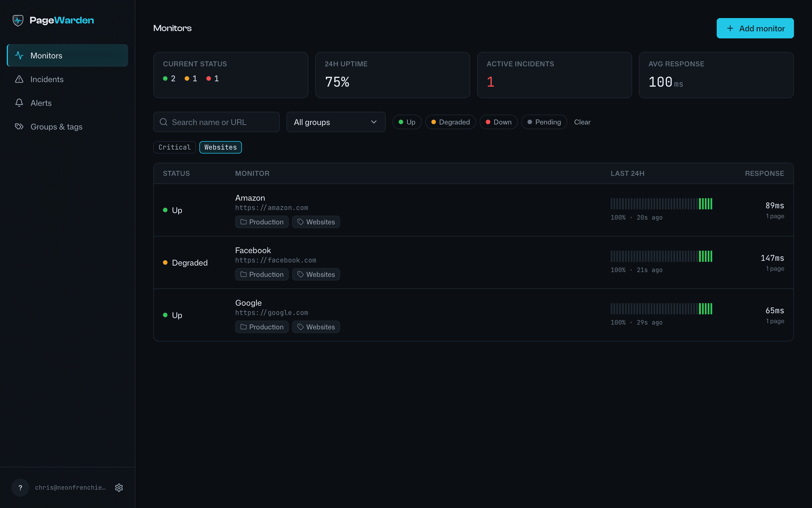Click the "100% · 29s ago" text
This screenshot has height=508, width=812.
coord(636,322)
